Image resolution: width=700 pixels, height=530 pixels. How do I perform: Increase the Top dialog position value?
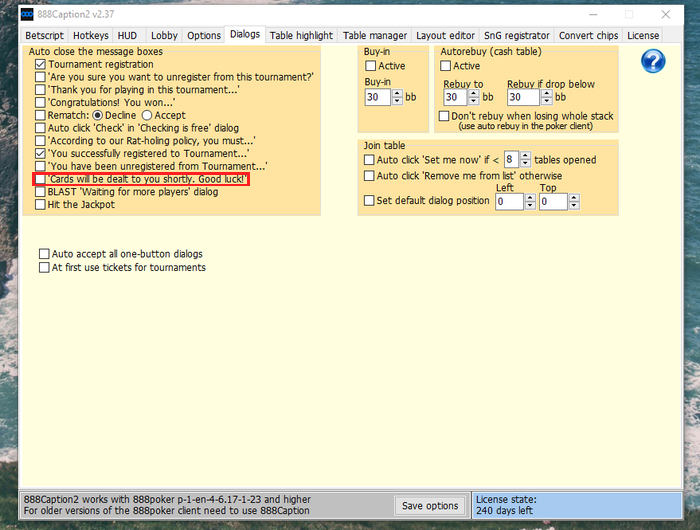coord(574,198)
